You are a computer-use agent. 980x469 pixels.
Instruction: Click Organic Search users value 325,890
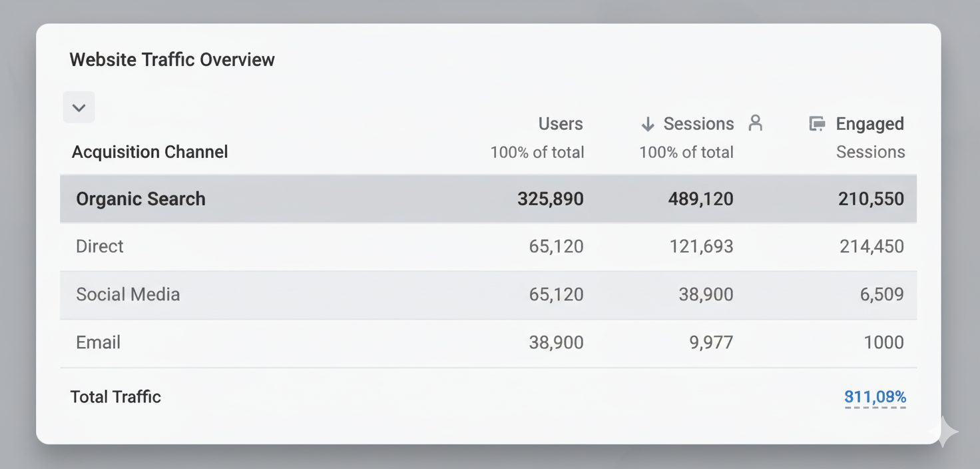(x=550, y=199)
